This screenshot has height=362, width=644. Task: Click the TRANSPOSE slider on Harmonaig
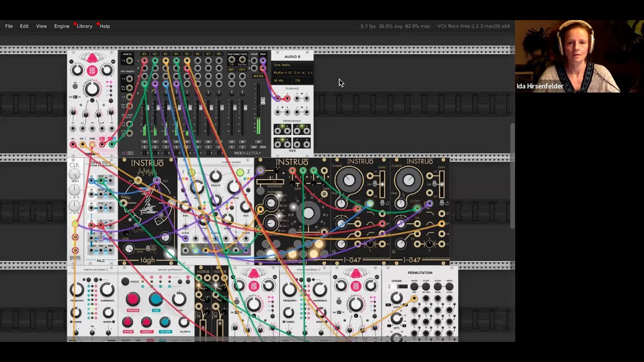pyautogui.click(x=270, y=182)
